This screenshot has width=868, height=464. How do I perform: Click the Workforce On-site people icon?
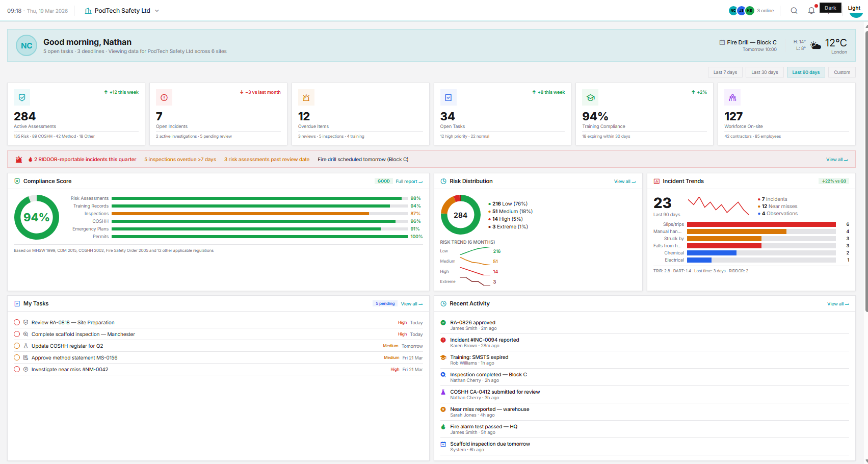click(x=732, y=97)
